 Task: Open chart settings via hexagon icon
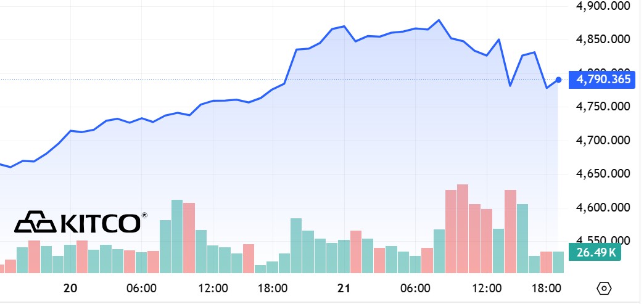(605, 288)
